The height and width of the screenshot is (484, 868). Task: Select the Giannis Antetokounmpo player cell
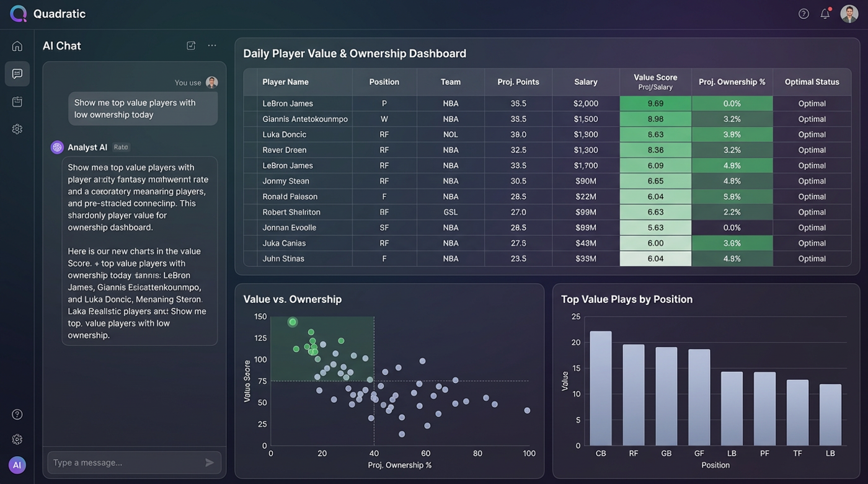(x=305, y=119)
